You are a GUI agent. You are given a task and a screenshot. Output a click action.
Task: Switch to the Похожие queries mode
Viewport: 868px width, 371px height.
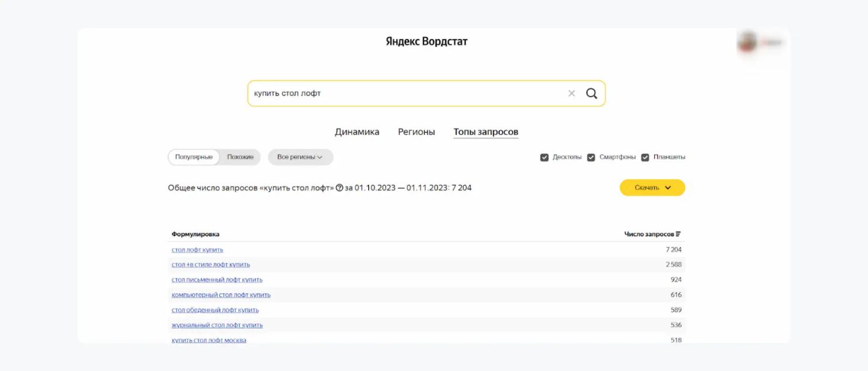pos(241,157)
